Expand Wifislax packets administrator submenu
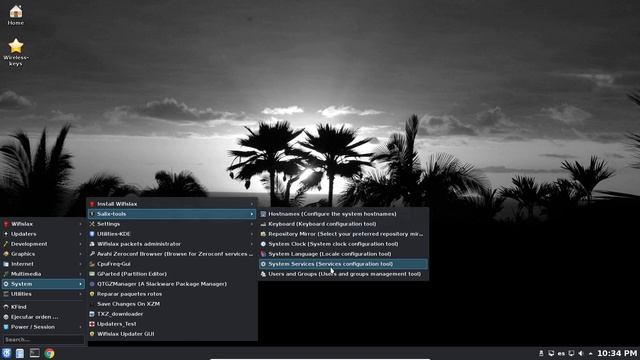The width and height of the screenshot is (640, 360). pos(172,244)
